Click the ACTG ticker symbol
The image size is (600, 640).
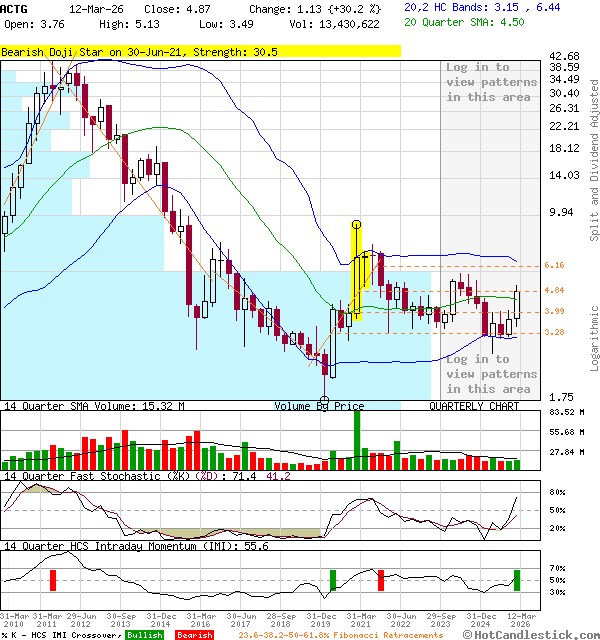tap(15, 6)
